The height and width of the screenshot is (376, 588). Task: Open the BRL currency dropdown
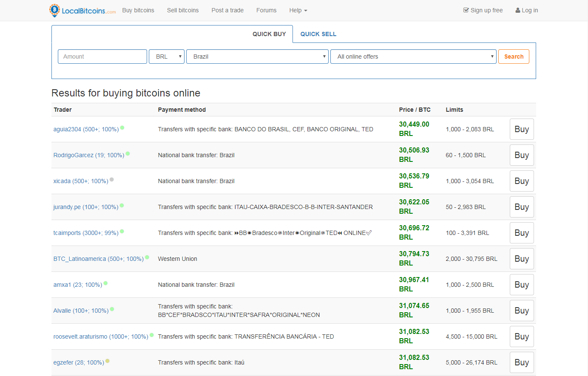[x=167, y=57]
